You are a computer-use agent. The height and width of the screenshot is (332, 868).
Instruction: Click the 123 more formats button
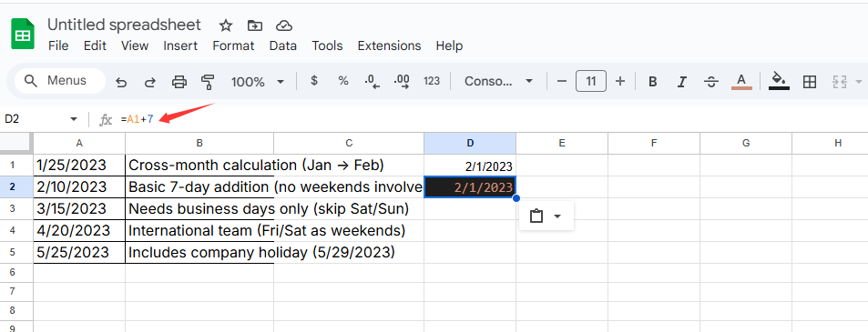[x=431, y=81]
